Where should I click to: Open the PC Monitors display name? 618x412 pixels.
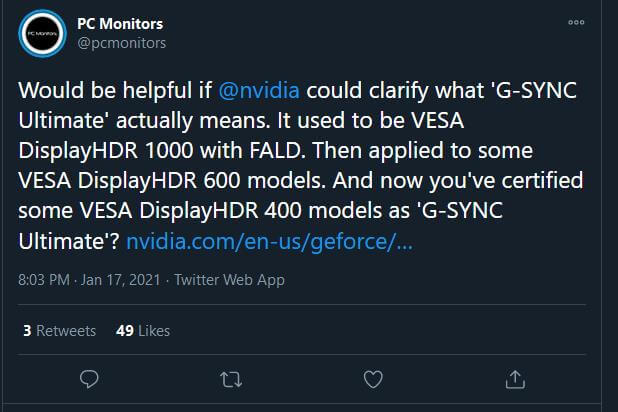[120, 23]
